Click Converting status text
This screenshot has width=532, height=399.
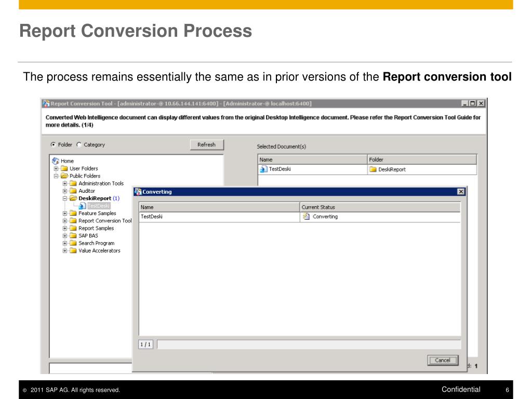coord(325,217)
